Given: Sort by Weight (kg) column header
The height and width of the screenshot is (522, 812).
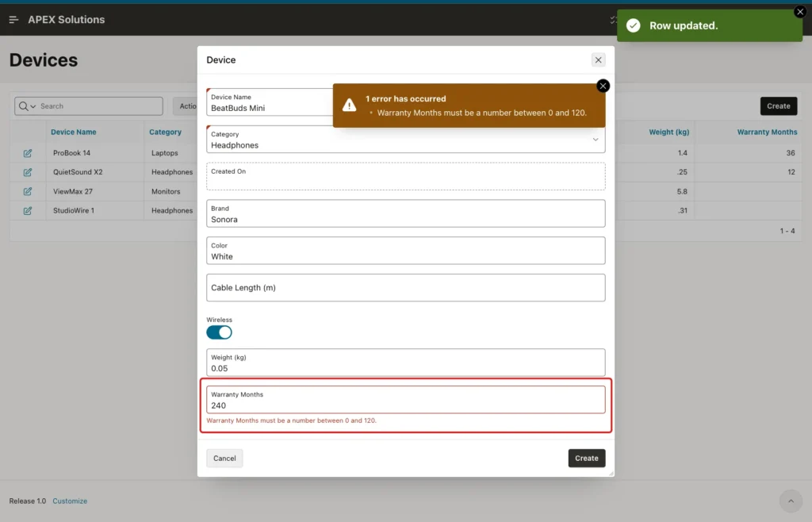Looking at the screenshot, I should coord(669,132).
